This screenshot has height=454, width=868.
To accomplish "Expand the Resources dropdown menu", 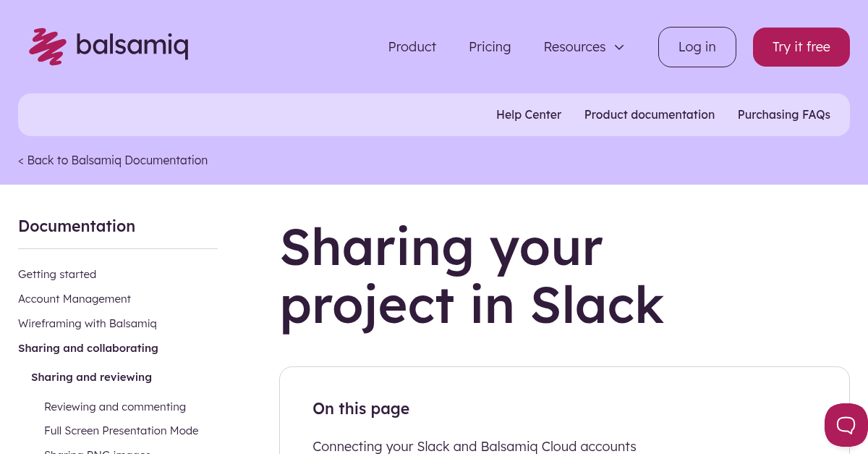I will [583, 46].
